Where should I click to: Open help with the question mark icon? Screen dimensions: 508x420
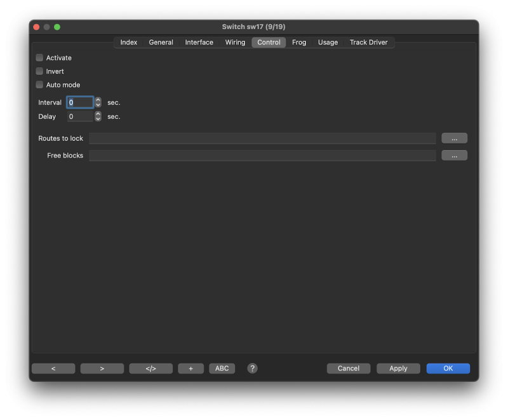[x=252, y=369]
